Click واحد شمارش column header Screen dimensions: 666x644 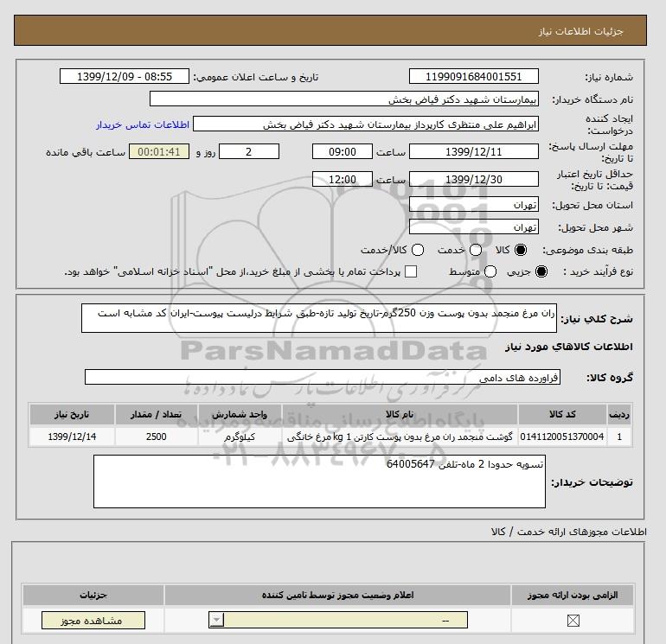(240, 414)
